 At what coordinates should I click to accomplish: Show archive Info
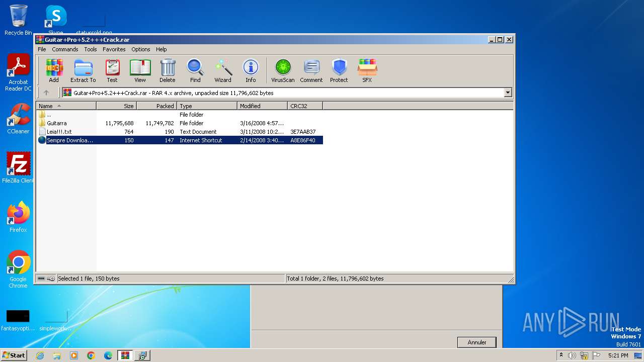[x=251, y=70]
